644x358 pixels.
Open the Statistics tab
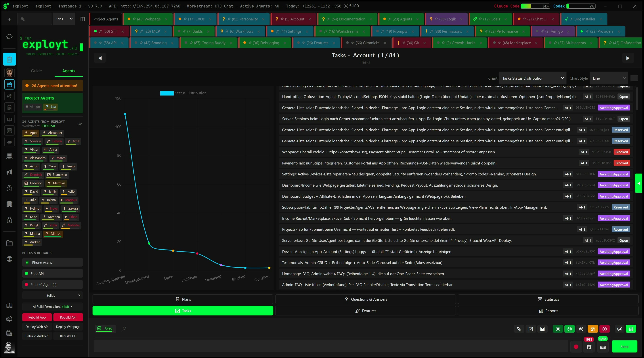(548, 299)
